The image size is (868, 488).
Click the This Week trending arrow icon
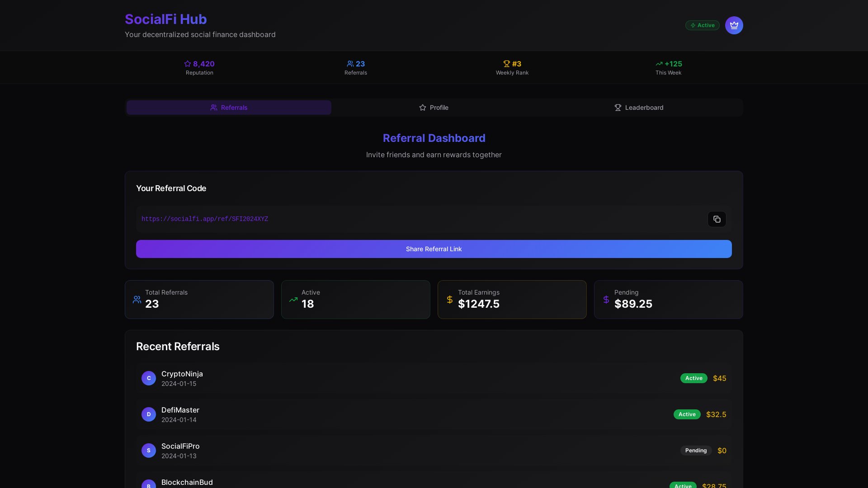point(659,64)
